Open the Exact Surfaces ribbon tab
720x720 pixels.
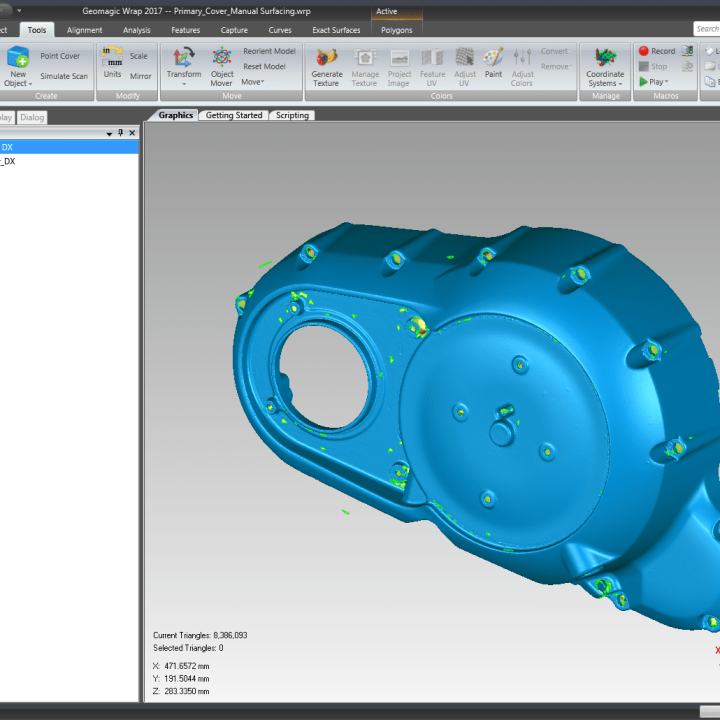coord(336,30)
